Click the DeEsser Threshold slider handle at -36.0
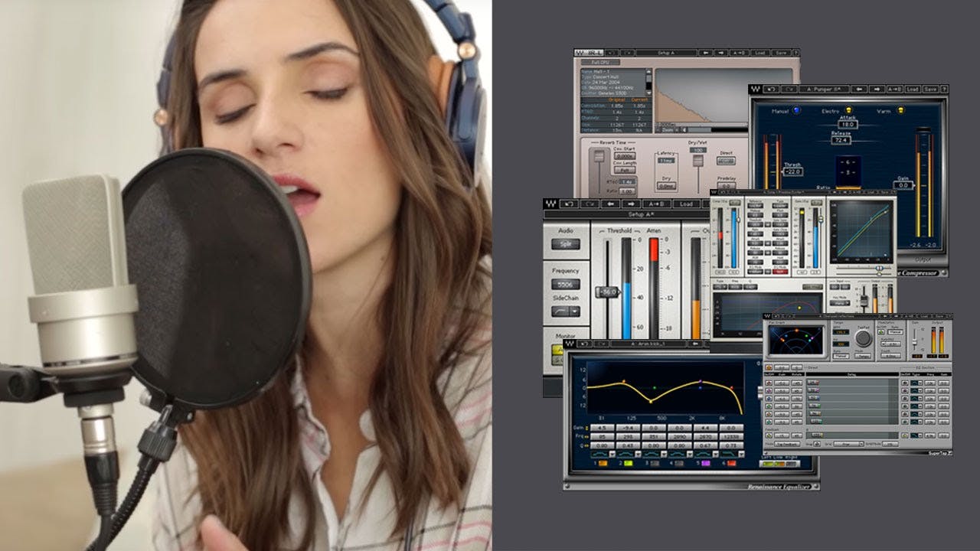Viewport: 980px width, 551px height. pos(608,292)
